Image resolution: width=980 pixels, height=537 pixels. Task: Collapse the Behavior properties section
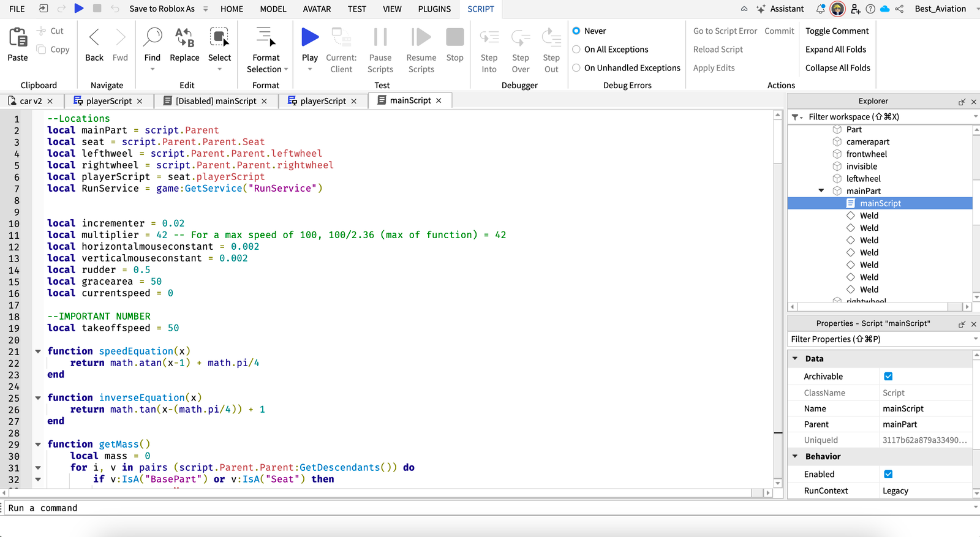(x=795, y=456)
